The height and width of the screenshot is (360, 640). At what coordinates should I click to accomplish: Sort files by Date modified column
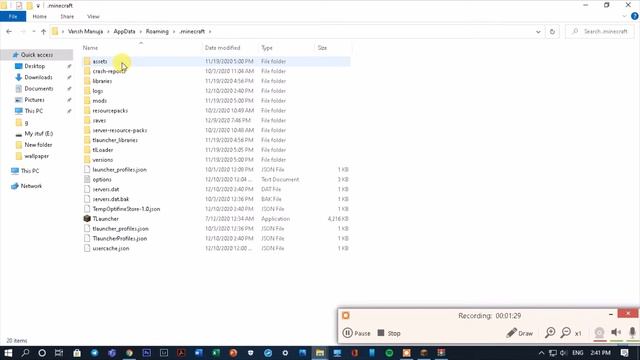click(222, 48)
